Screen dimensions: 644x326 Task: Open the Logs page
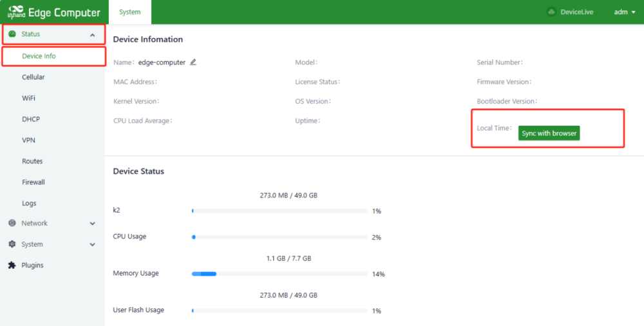tap(29, 203)
